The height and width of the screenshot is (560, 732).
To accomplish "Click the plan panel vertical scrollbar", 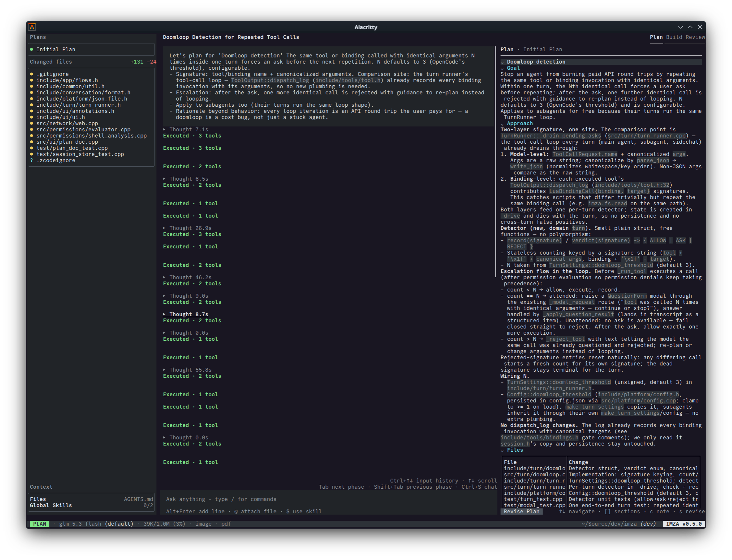I will pyautogui.click(x=495, y=162).
